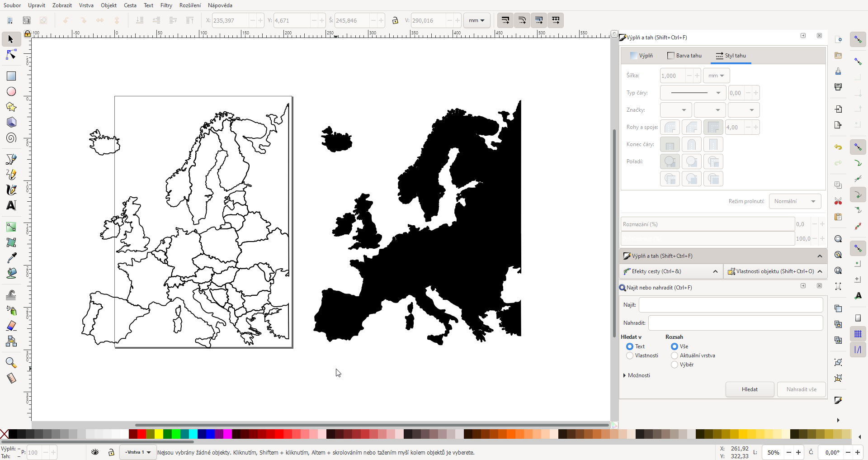868x460 pixels.
Task: Select the Text tool
Action: click(x=11, y=205)
